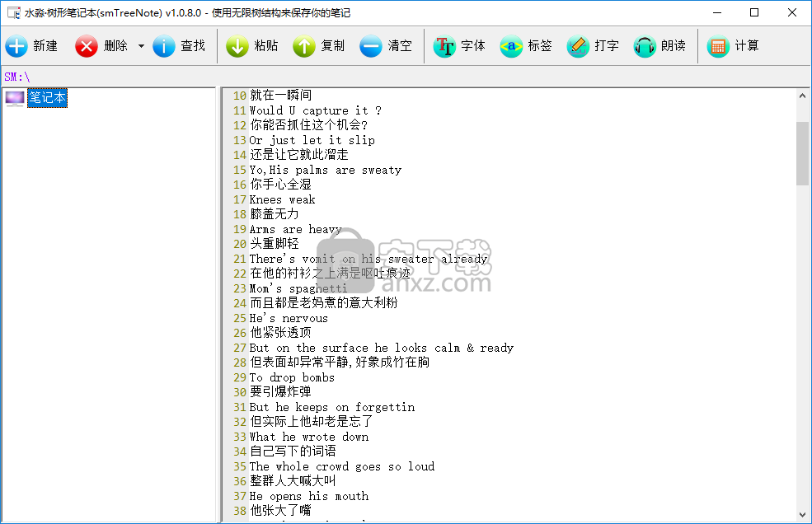This screenshot has width=812, height=524.
Task: Close the smTreeNote window
Action: pos(792,12)
